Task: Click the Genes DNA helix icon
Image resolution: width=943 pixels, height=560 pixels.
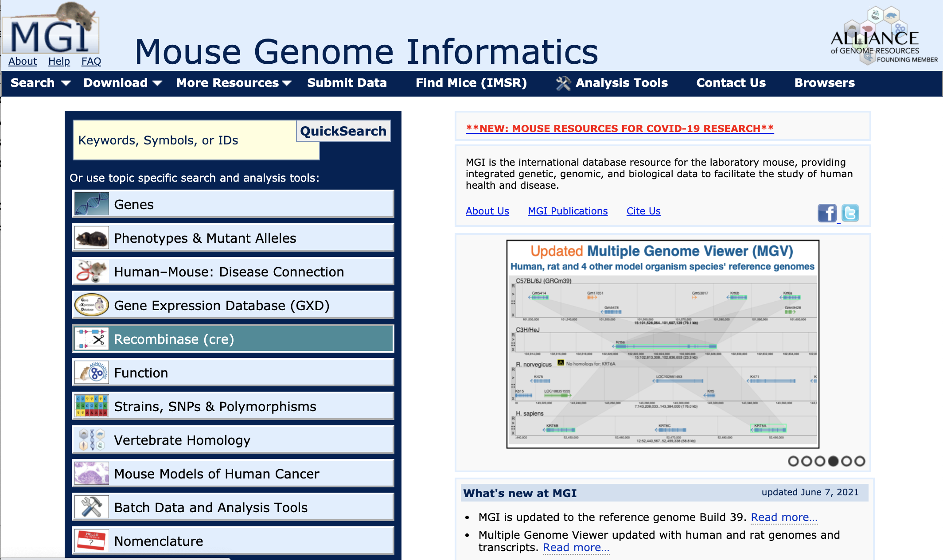Action: click(x=92, y=204)
